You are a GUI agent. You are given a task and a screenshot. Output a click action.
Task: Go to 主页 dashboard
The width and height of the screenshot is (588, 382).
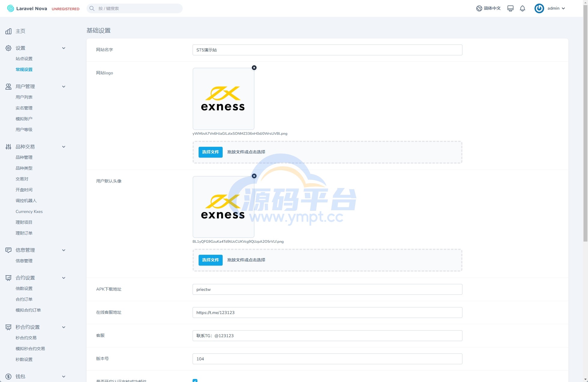[20, 31]
